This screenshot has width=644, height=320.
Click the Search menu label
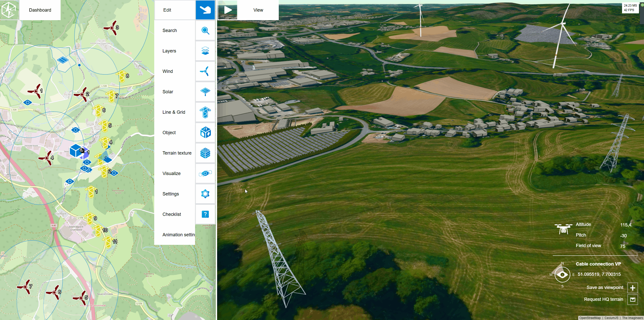pyautogui.click(x=170, y=31)
